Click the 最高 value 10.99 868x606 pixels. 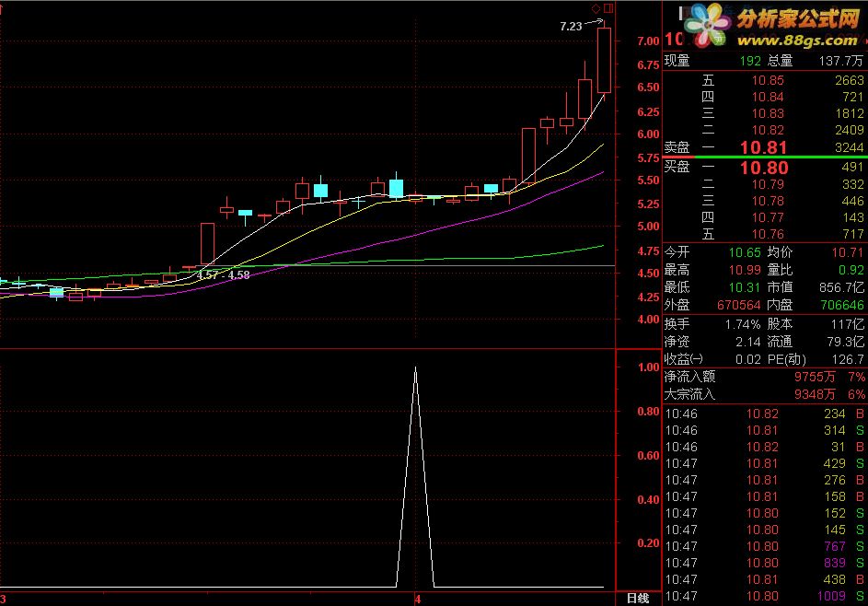[x=745, y=271]
